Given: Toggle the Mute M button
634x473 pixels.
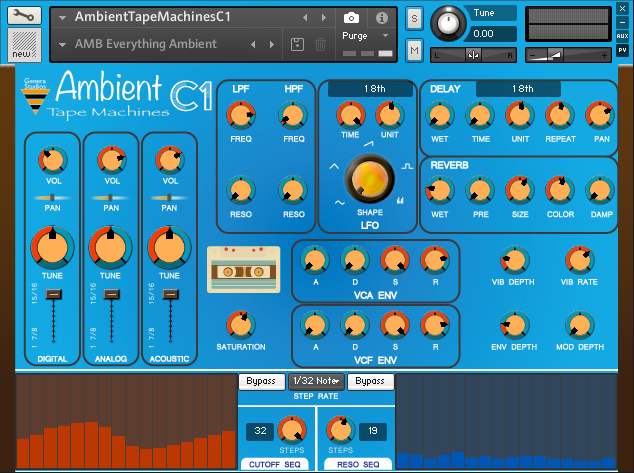Looking at the screenshot, I should point(414,50).
